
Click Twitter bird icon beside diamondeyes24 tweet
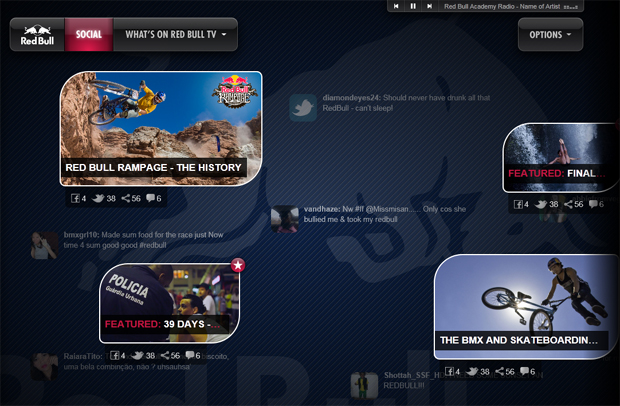pos(303,108)
